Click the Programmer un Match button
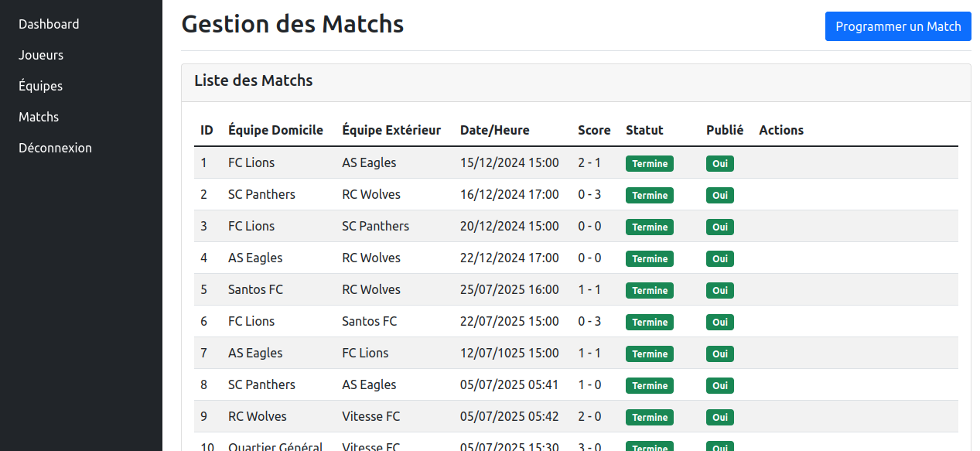980x451 pixels. (x=898, y=26)
